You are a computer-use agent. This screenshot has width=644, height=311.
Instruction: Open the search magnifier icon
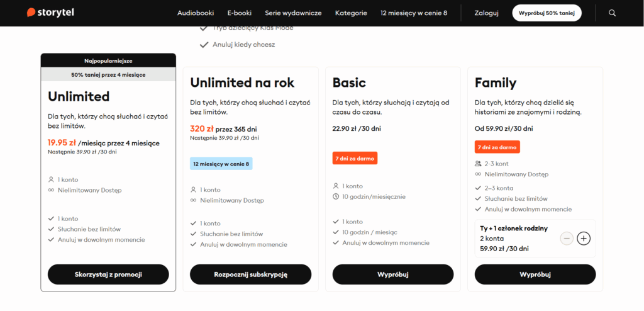coord(613,13)
